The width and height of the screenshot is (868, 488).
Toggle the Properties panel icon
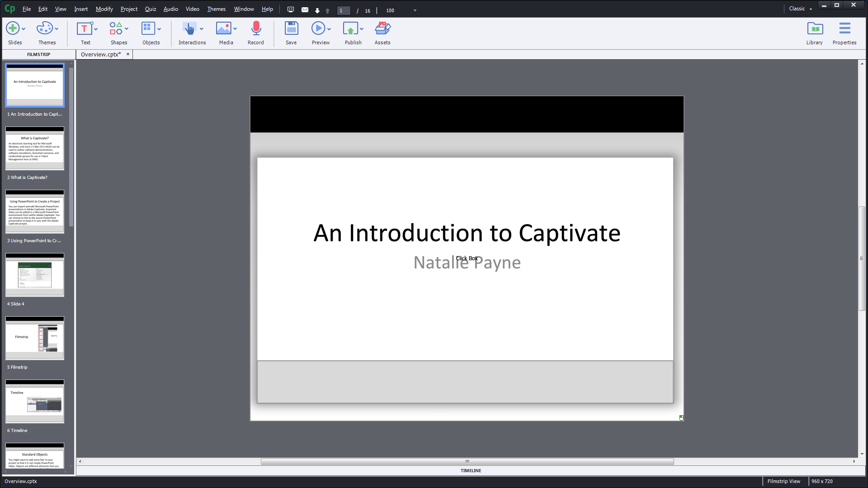pos(844,28)
